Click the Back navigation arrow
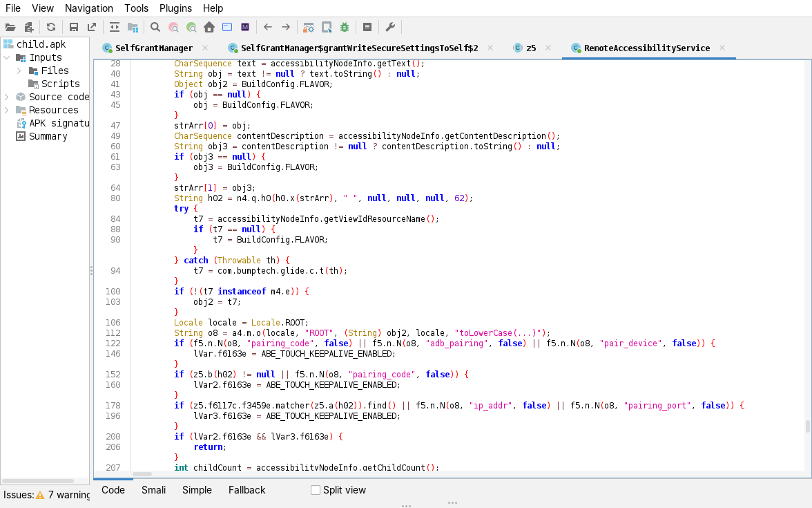Screen dimensions: 812x508 268,27
